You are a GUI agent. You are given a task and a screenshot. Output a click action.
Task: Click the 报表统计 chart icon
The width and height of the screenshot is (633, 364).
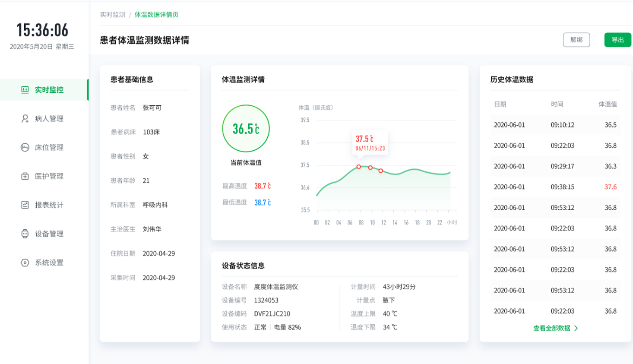[25, 205]
